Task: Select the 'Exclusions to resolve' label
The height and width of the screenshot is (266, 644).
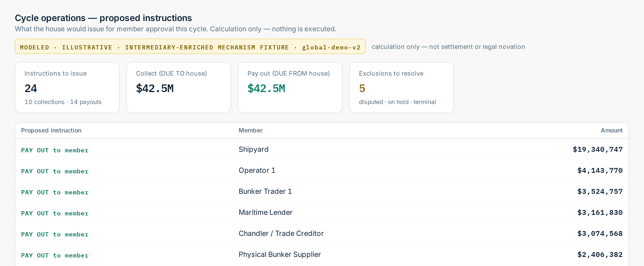Action: 391,73
